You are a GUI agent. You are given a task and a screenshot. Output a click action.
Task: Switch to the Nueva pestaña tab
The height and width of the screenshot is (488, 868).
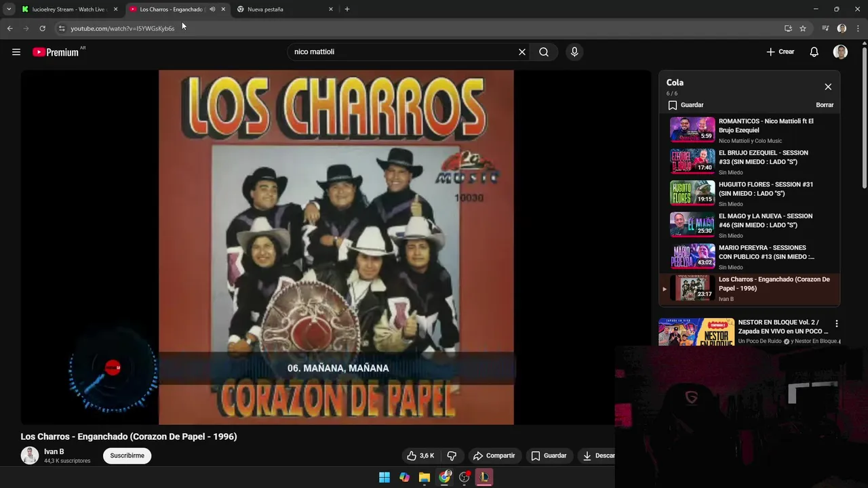pyautogui.click(x=285, y=9)
